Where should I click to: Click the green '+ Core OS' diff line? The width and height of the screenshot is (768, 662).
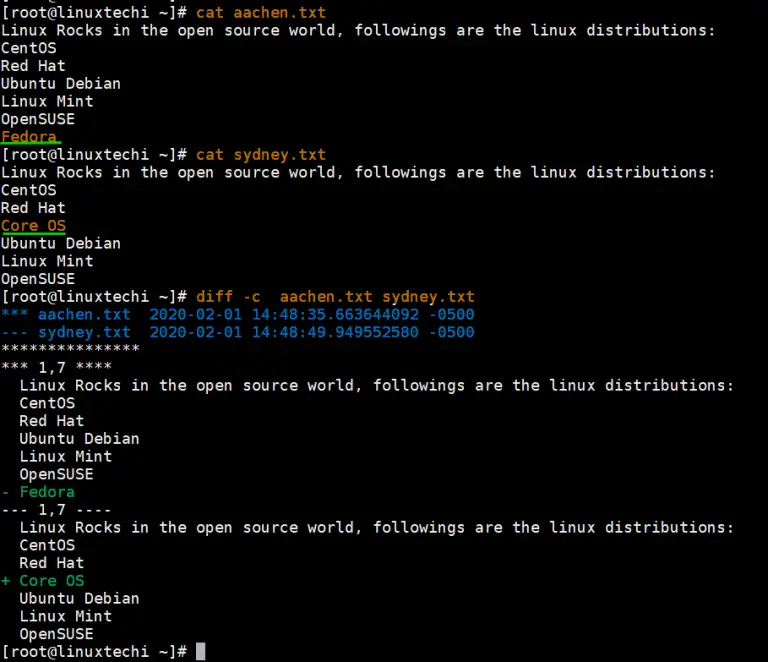tap(43, 580)
